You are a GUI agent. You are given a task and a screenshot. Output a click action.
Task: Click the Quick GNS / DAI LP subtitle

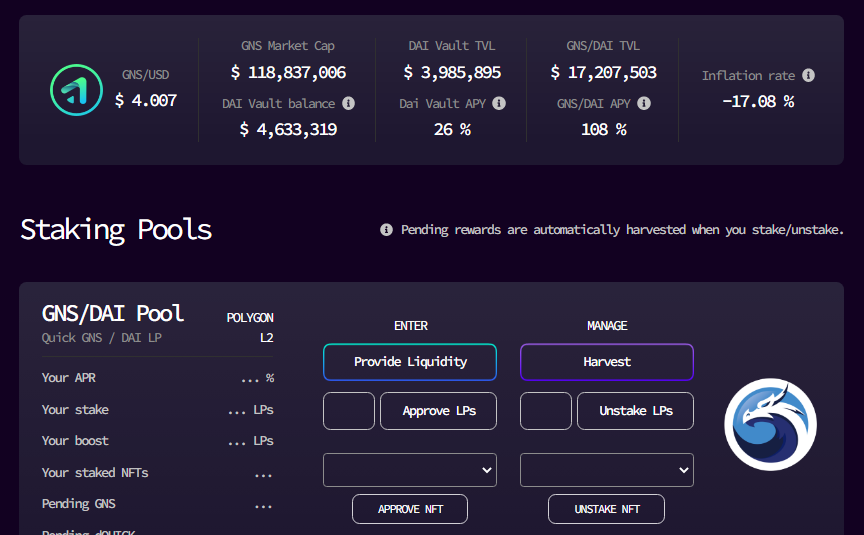click(x=101, y=338)
